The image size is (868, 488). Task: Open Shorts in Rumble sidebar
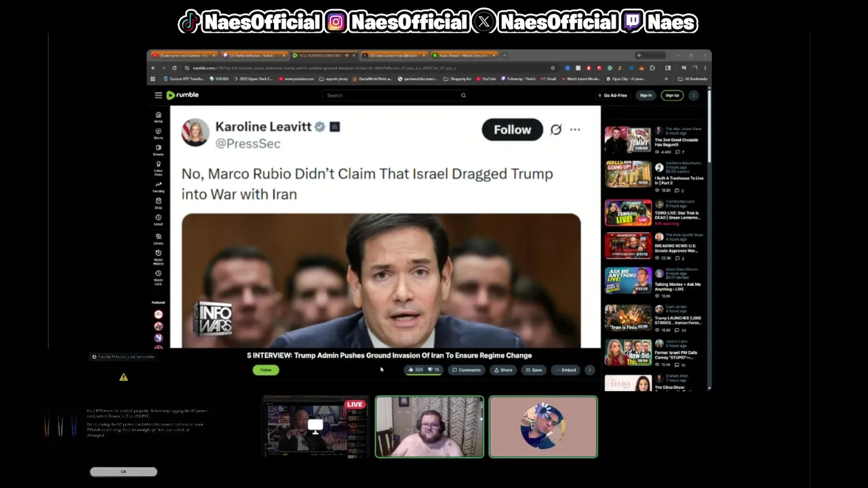(x=158, y=134)
